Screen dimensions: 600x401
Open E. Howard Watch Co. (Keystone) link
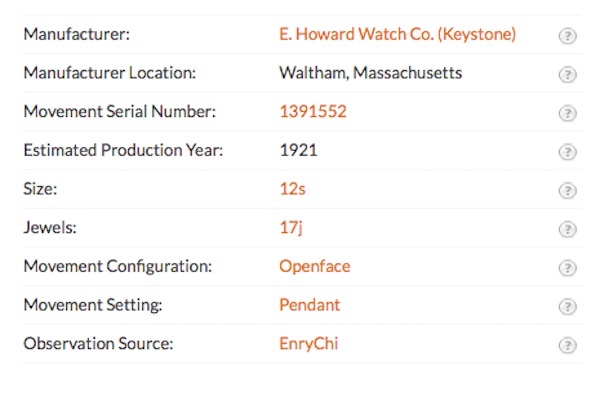(x=398, y=34)
